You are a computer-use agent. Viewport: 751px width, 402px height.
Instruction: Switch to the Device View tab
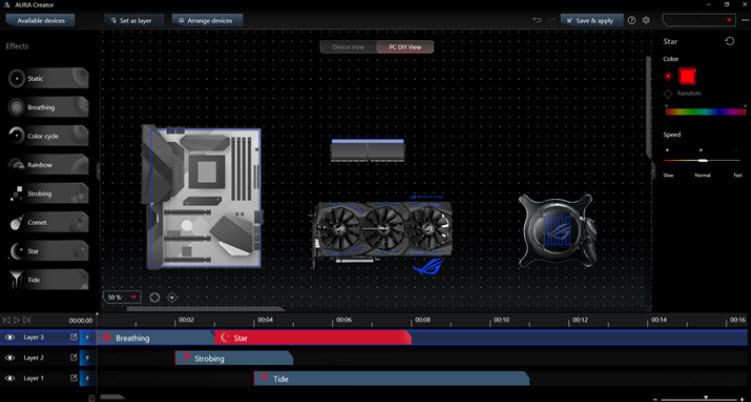[348, 47]
